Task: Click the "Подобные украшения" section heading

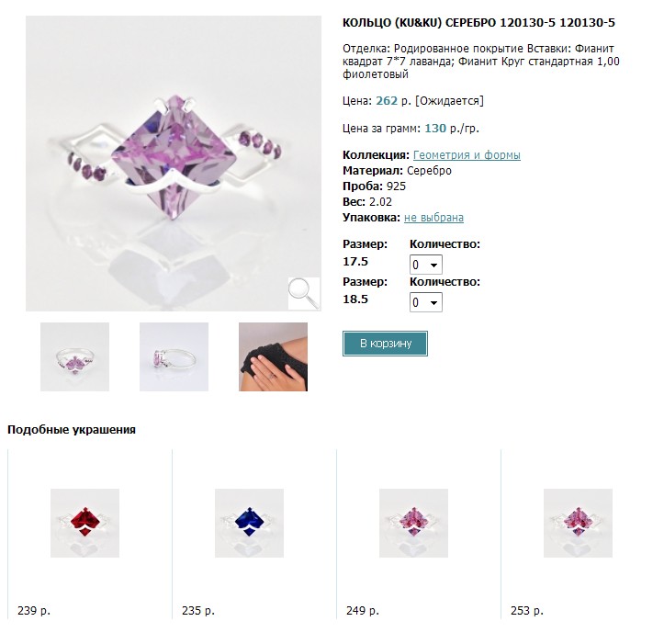Action: pyautogui.click(x=72, y=429)
